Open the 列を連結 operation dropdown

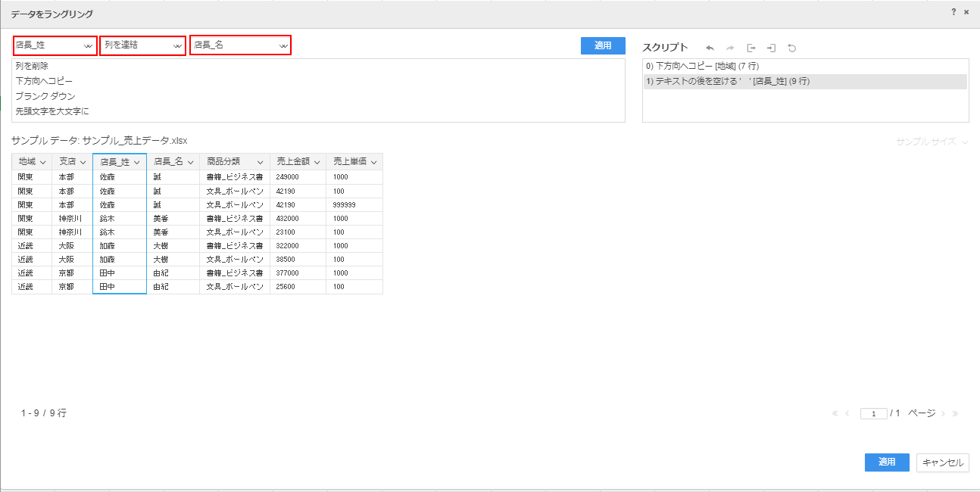tap(143, 45)
